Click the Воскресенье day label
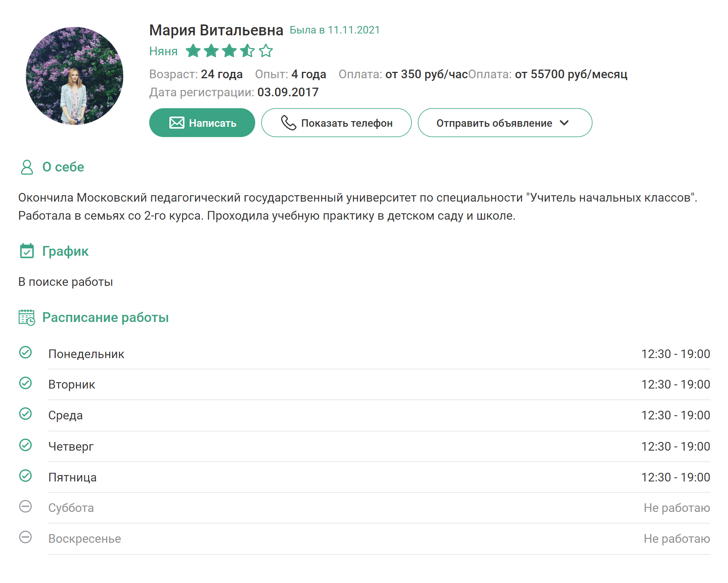The width and height of the screenshot is (728, 583). [85, 539]
